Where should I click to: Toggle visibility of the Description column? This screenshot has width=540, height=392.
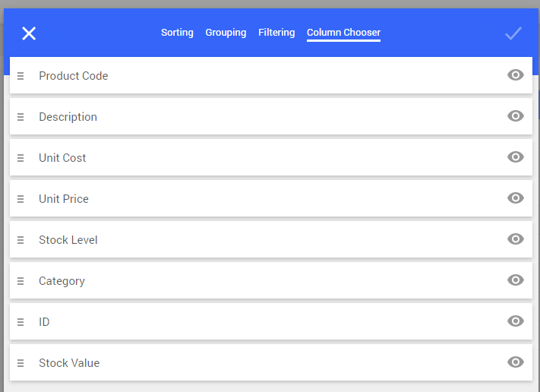coord(516,115)
